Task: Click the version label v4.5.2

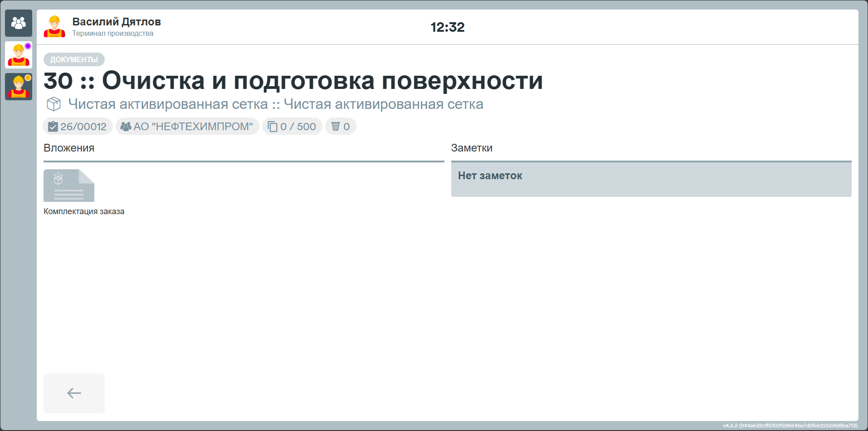Action: pyautogui.click(x=790, y=426)
